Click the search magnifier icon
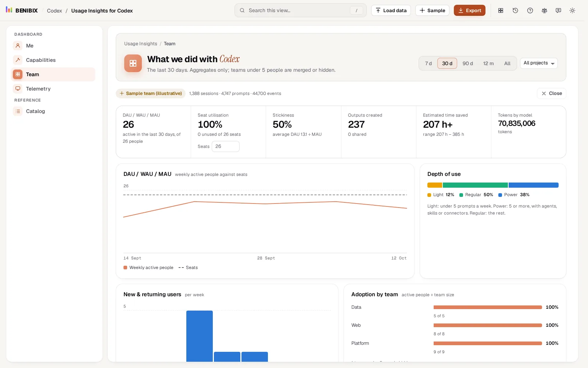 click(242, 10)
